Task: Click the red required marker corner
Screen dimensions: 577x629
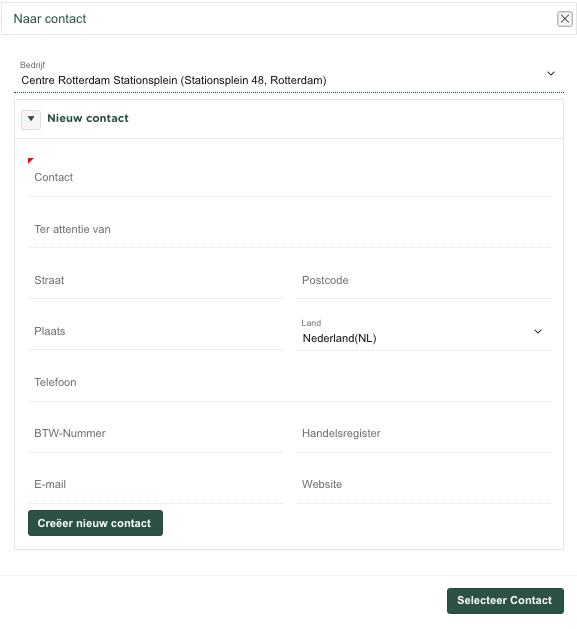Action: (30, 160)
